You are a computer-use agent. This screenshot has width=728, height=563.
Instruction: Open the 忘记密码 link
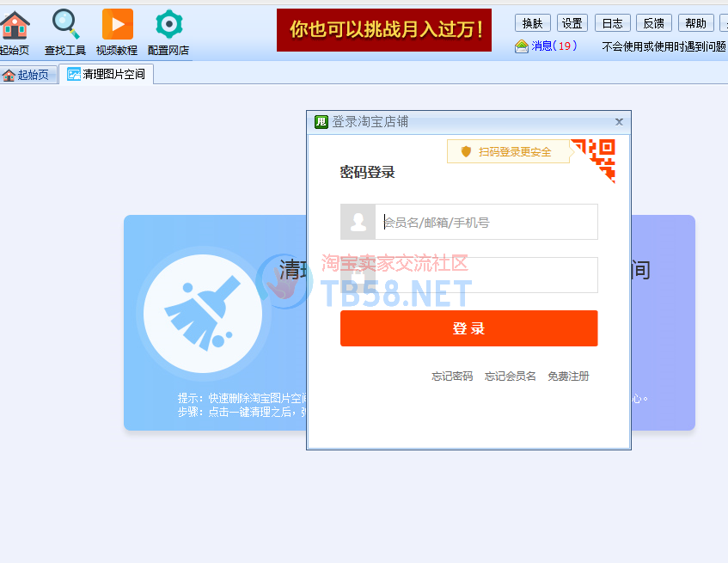tap(452, 376)
